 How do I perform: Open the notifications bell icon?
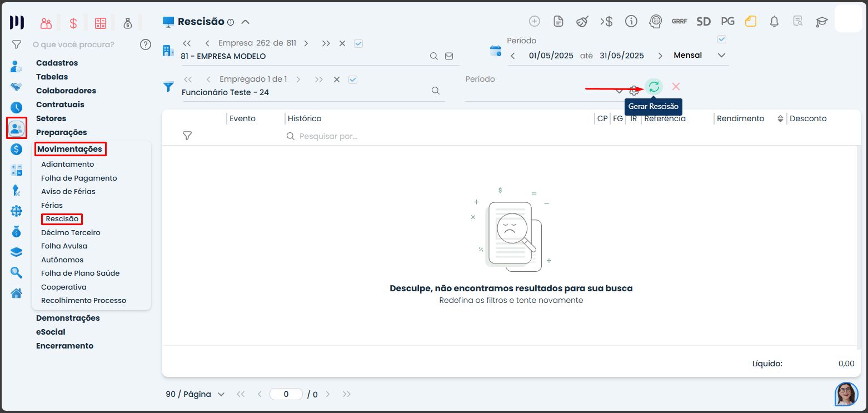(774, 22)
